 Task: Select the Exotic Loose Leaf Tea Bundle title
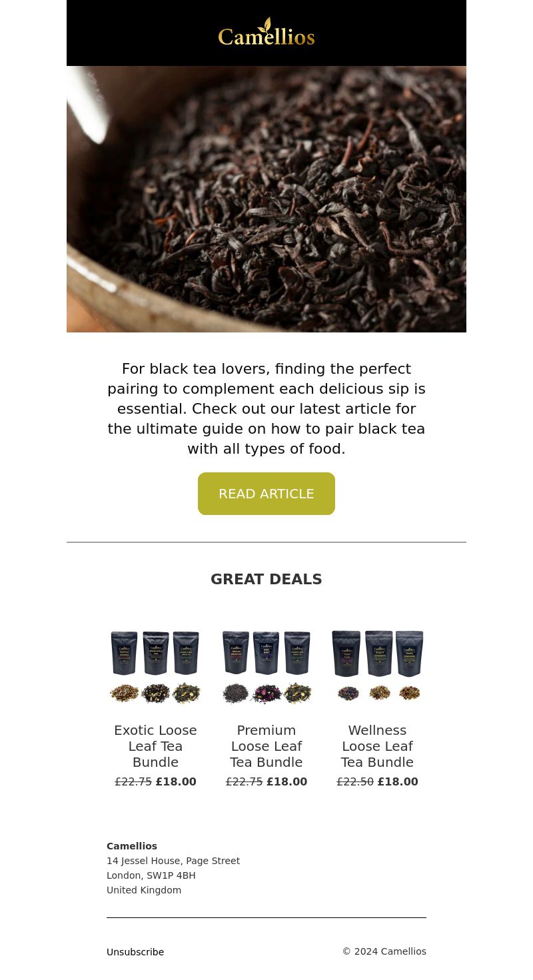click(x=155, y=746)
